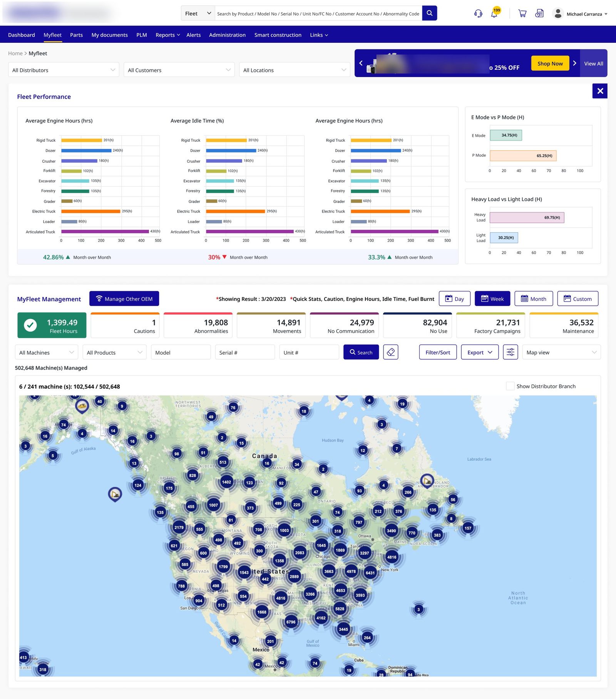This screenshot has height=699, width=616.
Task: Click the machine pin marker near Labrador
Action: click(x=427, y=481)
